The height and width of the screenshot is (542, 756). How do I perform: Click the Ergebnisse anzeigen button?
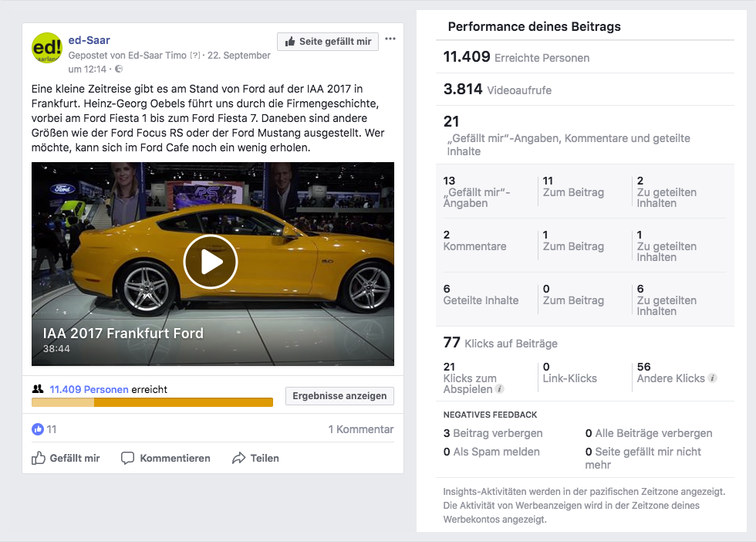[339, 396]
